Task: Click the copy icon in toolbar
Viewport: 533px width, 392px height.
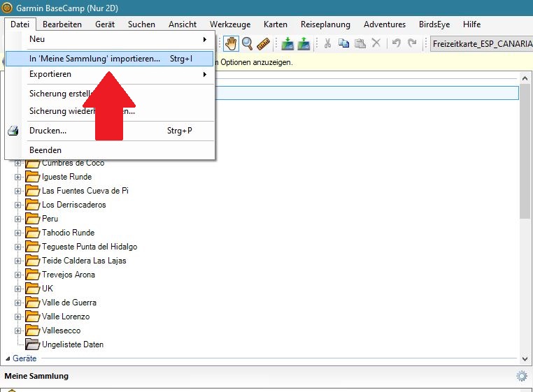Action: [343, 43]
